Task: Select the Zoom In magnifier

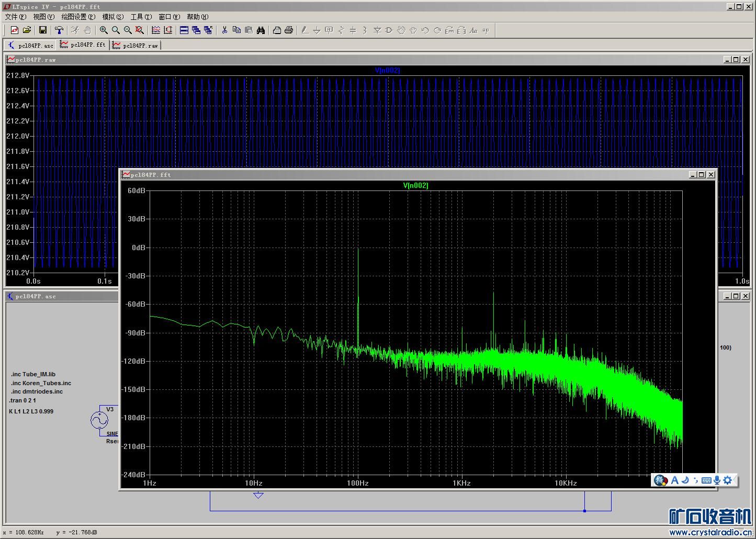Action: 104,30
